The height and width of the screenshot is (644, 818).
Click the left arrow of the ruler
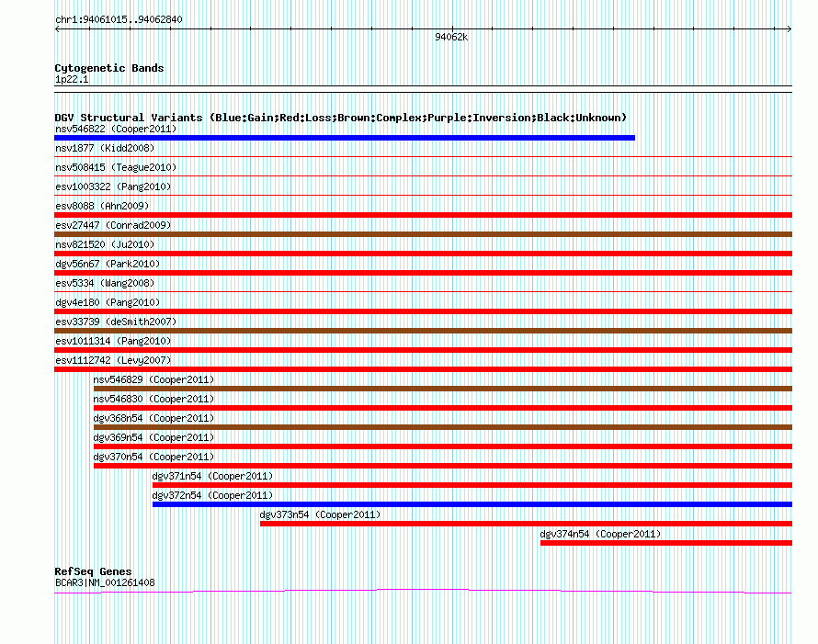pos(57,29)
